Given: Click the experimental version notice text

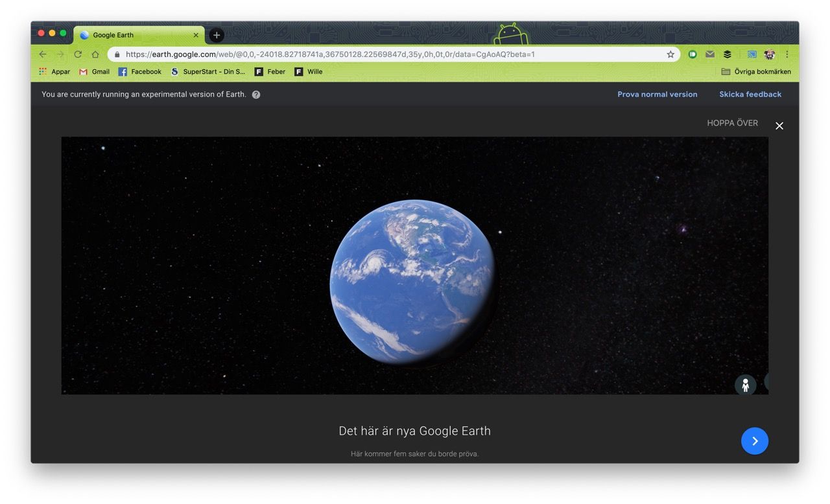Looking at the screenshot, I should pos(144,95).
